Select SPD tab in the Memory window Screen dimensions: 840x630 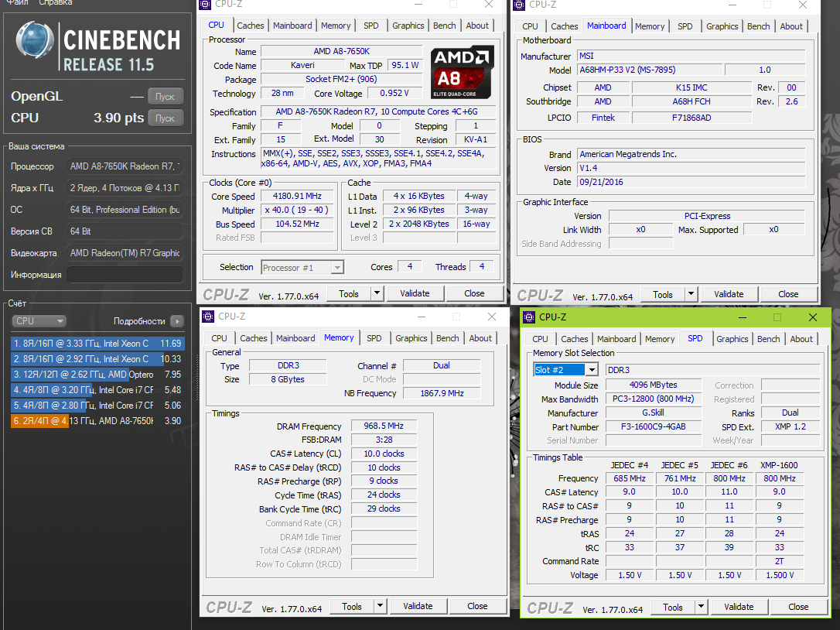[x=374, y=338]
